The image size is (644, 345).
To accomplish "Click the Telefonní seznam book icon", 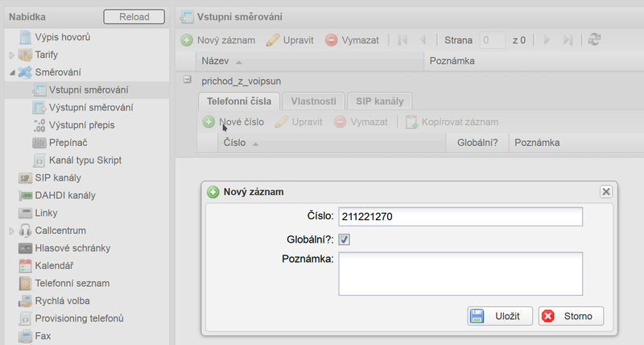I will click(x=25, y=283).
